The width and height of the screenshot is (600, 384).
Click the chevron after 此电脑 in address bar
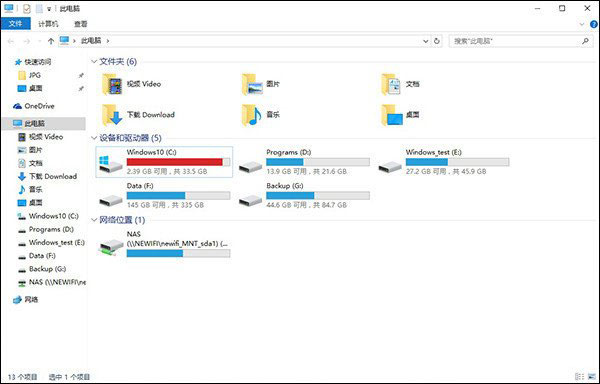tap(108, 41)
